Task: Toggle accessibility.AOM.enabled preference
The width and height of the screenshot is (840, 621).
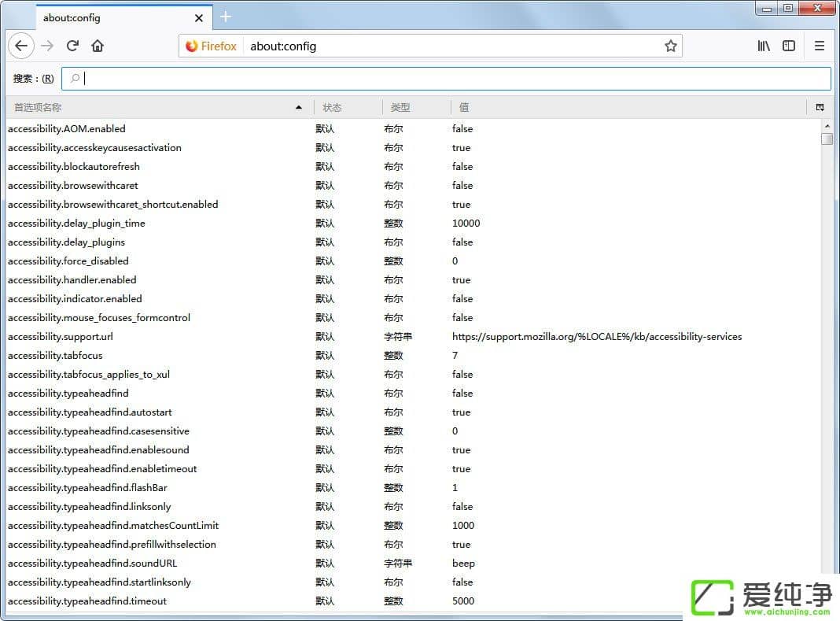Action: [66, 128]
